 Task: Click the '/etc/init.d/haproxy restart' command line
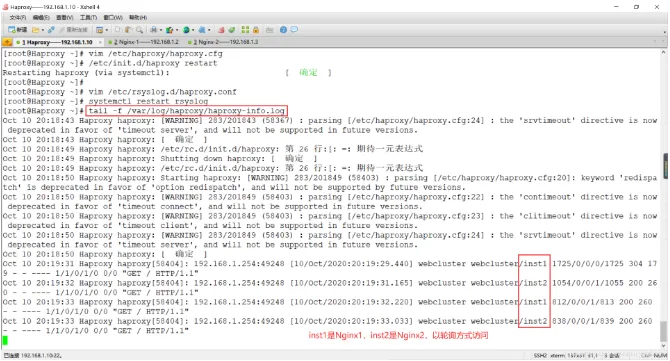(x=110, y=63)
